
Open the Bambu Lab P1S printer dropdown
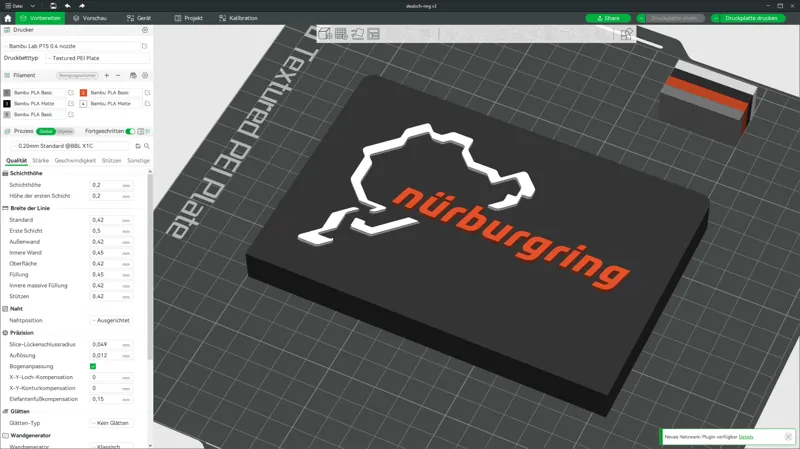coord(71,46)
